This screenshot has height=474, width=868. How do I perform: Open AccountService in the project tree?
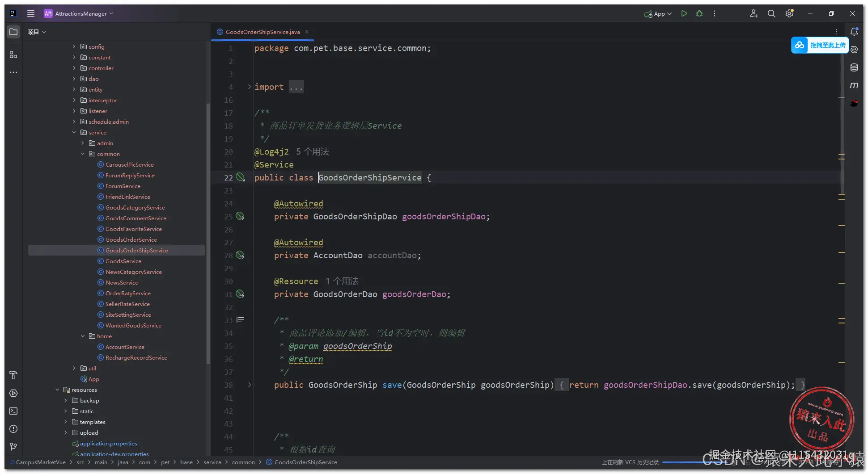pos(125,347)
